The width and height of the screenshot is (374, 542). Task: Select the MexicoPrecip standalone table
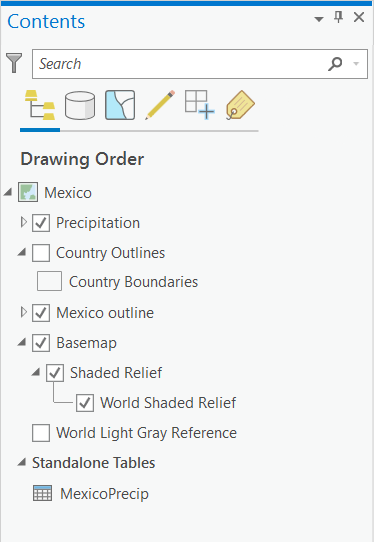[104, 494]
